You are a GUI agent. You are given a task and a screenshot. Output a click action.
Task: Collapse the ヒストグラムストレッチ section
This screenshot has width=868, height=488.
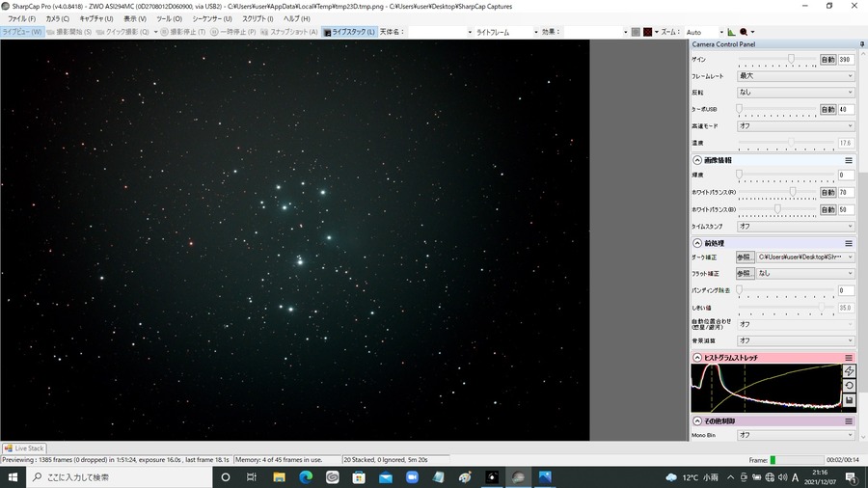(x=697, y=358)
